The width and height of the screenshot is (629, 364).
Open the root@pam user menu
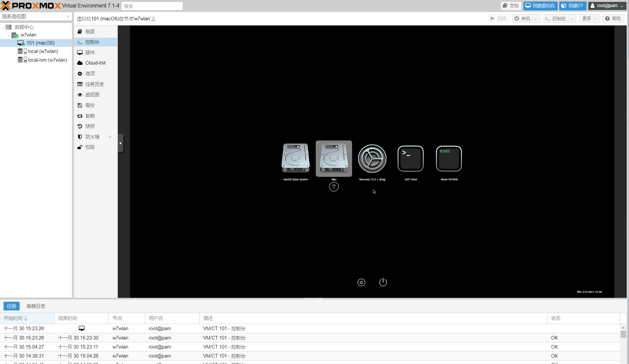pos(607,5)
